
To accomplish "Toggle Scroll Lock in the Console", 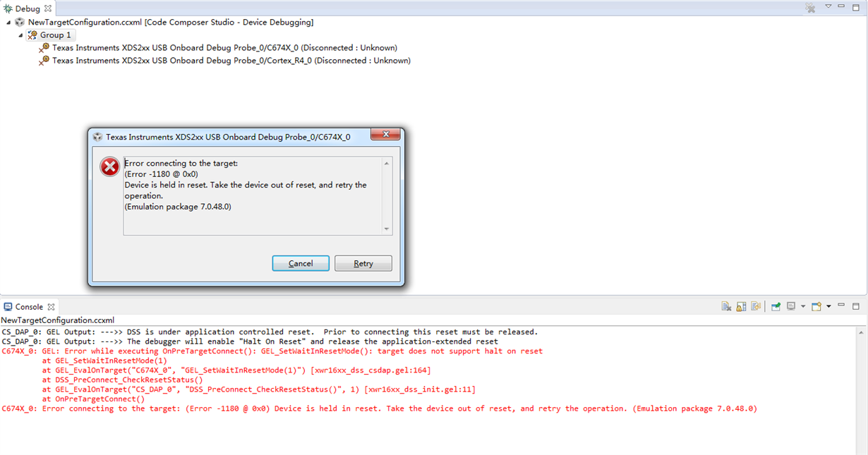I will [x=741, y=306].
